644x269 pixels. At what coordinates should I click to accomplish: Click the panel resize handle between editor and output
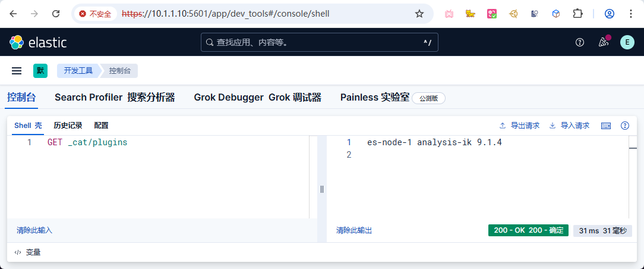point(322,189)
